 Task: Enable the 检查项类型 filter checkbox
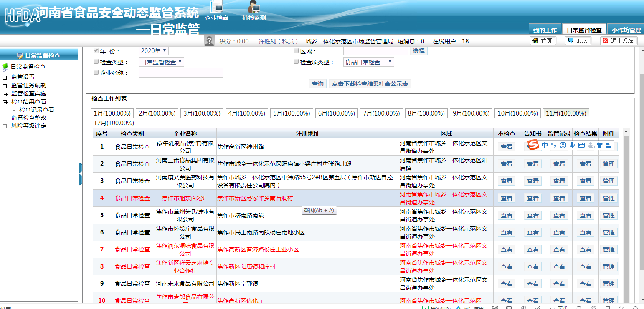click(x=296, y=61)
